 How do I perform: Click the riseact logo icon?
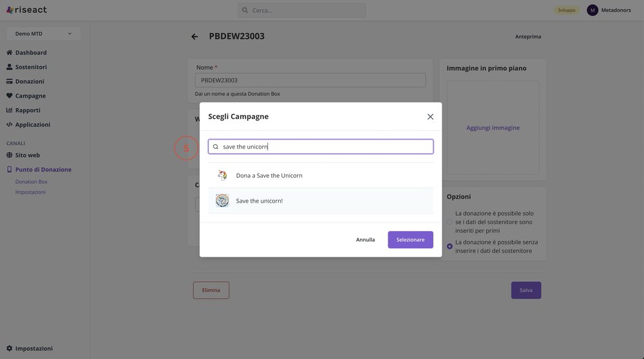coord(10,10)
